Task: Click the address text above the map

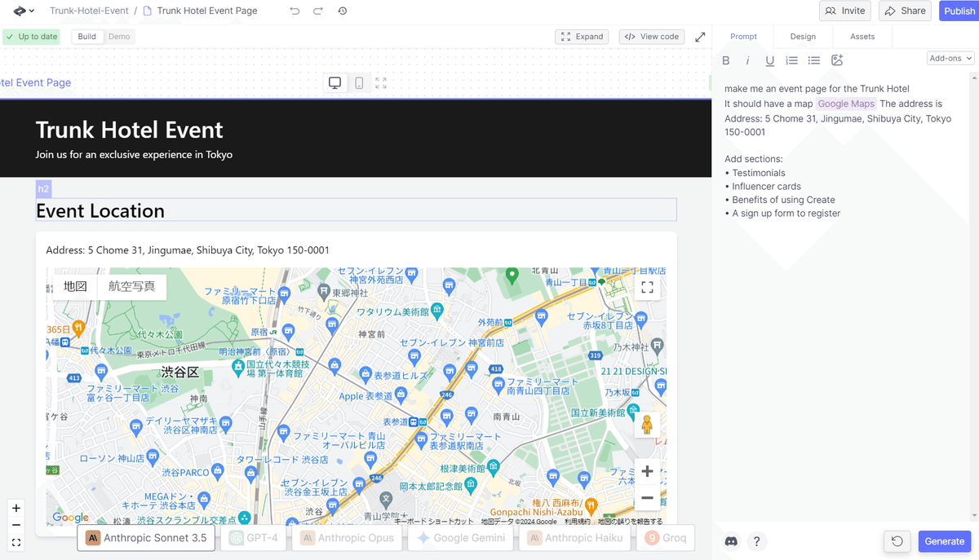Action: point(188,250)
